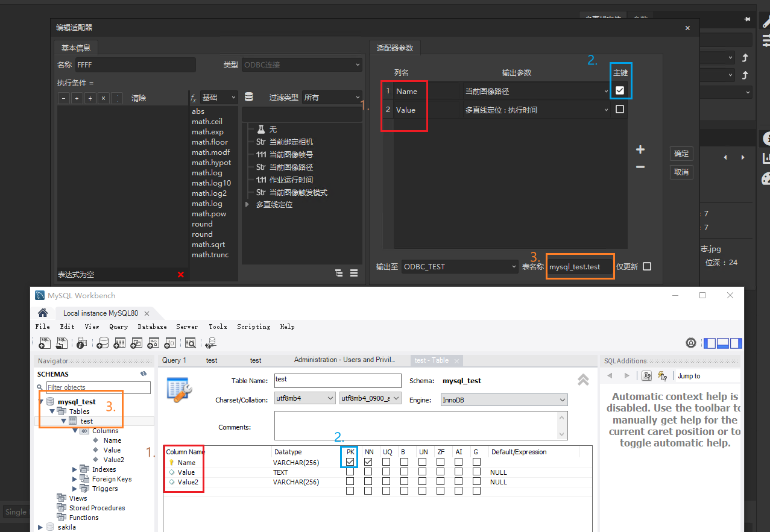The image size is (770, 532).
Task: Toggle the right sidebar panel icon
Action: [x=736, y=343]
